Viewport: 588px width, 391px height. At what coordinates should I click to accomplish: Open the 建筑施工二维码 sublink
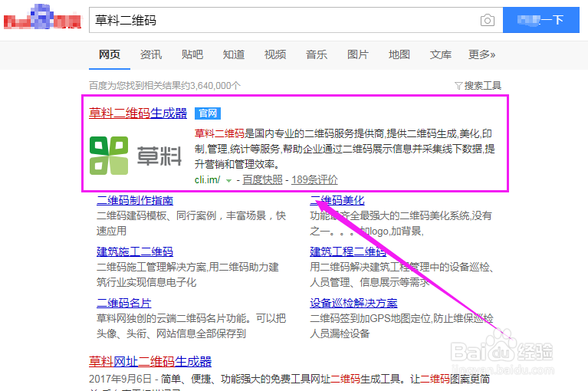tap(135, 251)
